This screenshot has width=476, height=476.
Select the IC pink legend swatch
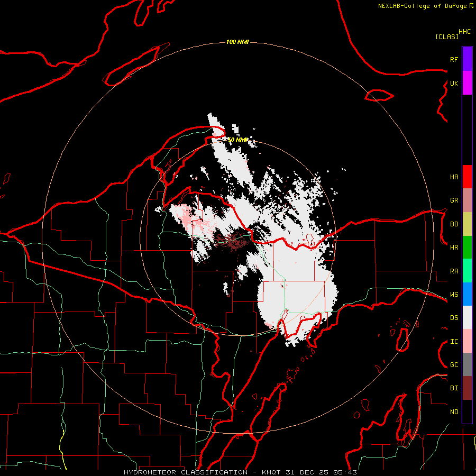click(x=467, y=341)
